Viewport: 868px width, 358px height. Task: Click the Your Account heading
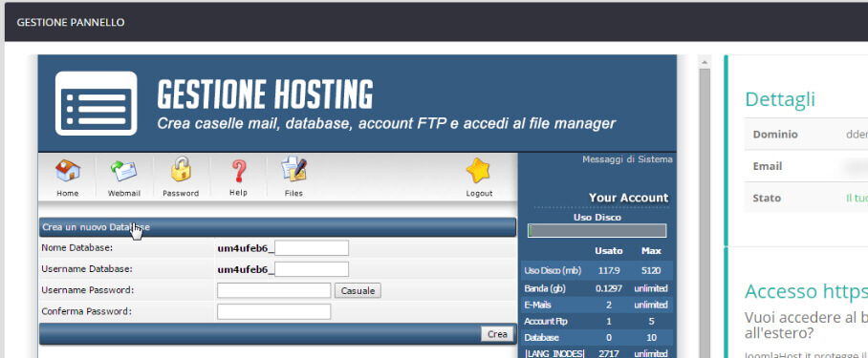point(628,198)
